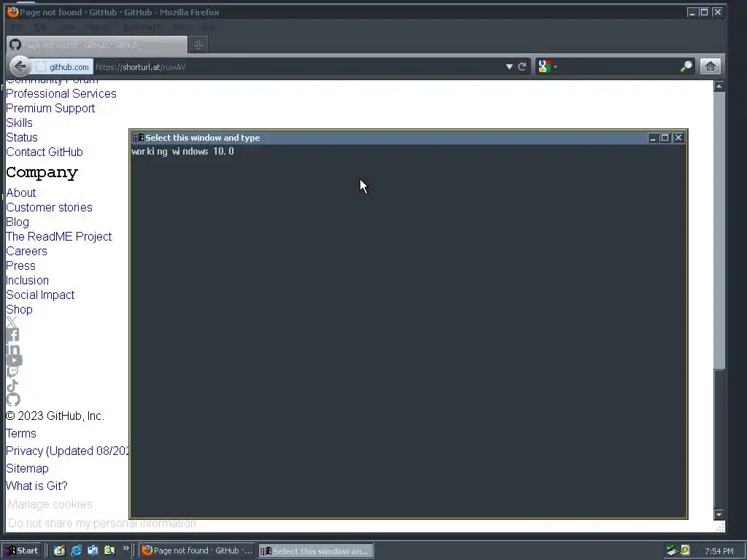
Task: Follow the Skills link
Action: [19, 122]
